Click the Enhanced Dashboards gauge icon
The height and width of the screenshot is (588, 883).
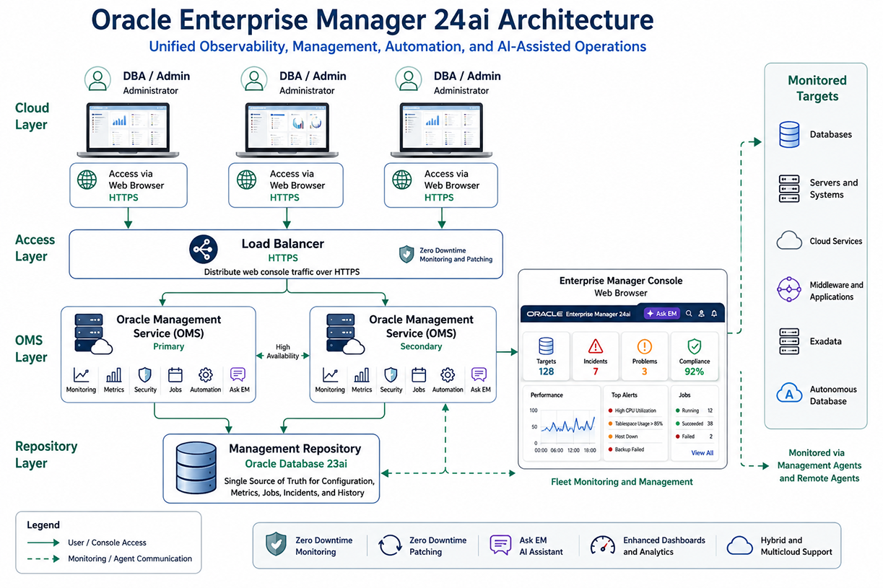[x=603, y=545]
